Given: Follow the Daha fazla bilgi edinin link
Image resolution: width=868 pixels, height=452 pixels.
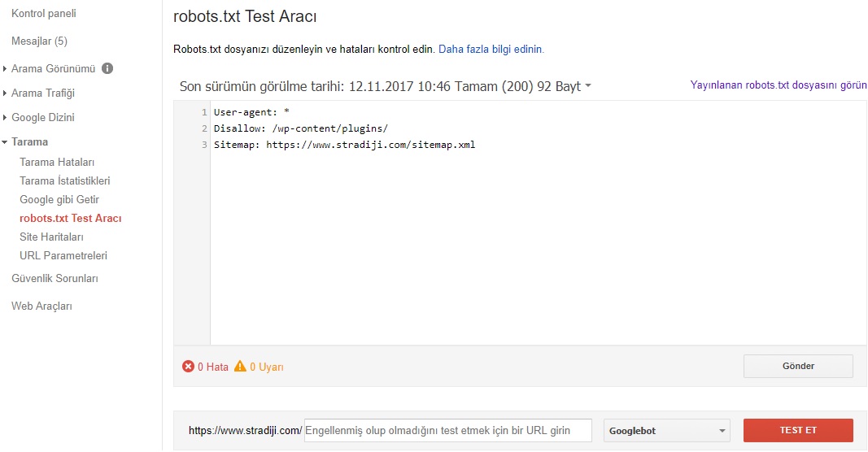Looking at the screenshot, I should 491,50.
